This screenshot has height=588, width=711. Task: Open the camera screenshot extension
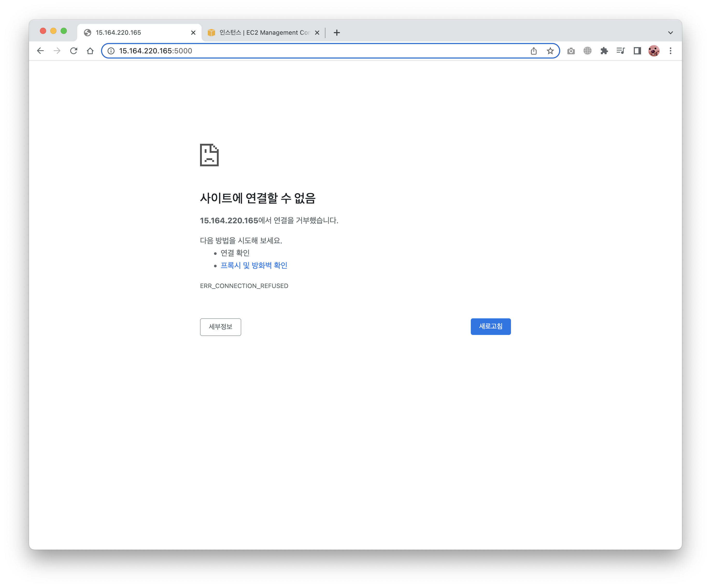click(x=571, y=51)
